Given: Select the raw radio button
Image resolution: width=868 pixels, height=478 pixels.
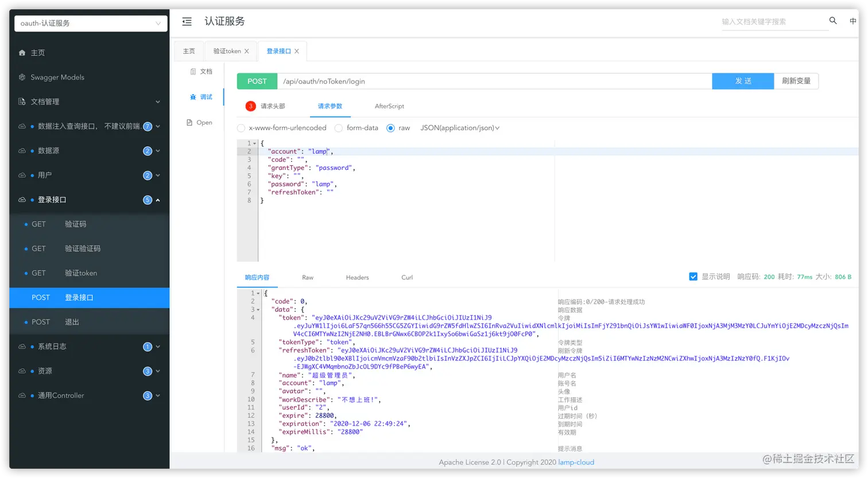Looking at the screenshot, I should [x=390, y=128].
